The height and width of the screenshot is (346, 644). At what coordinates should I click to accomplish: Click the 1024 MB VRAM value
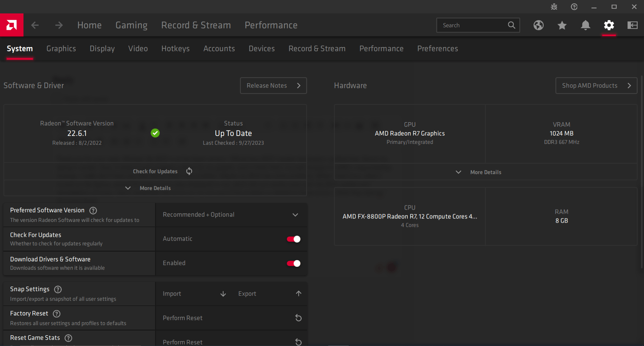[x=561, y=133]
